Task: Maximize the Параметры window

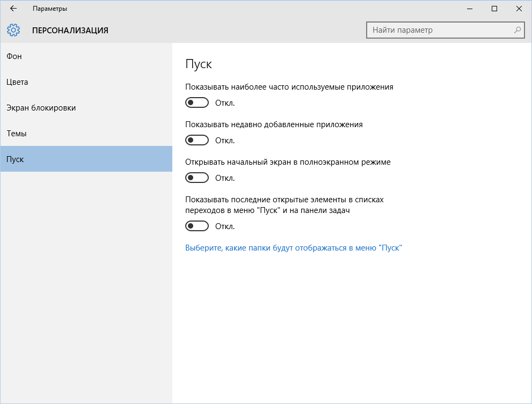Action: (x=494, y=9)
